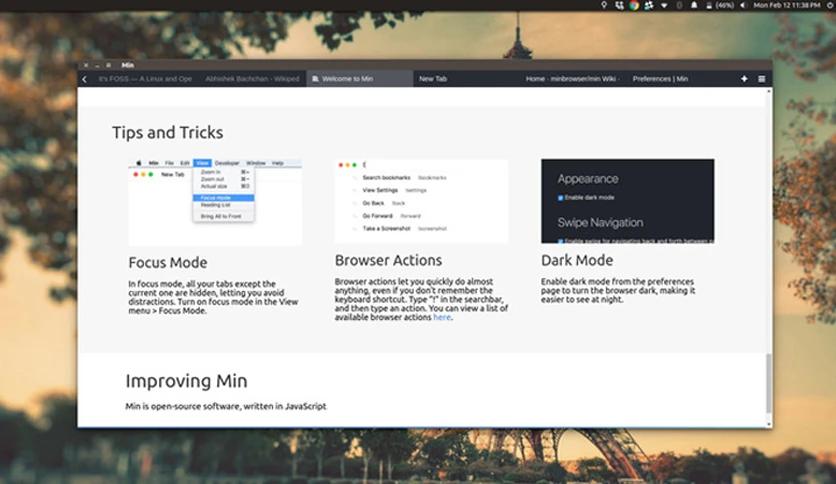Open the system gear menu in top panel

point(831,5)
